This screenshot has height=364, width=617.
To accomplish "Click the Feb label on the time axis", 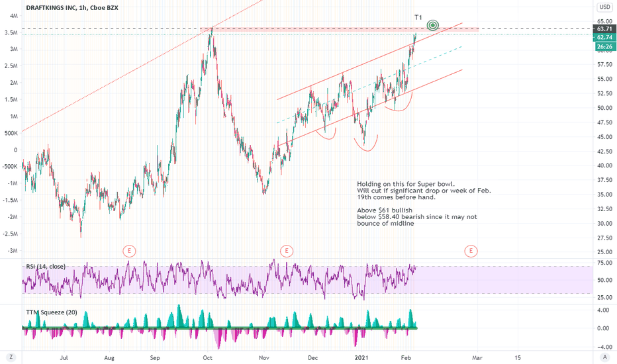I will (406, 357).
